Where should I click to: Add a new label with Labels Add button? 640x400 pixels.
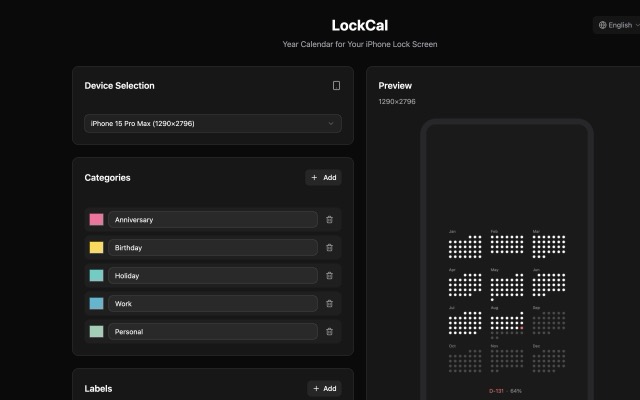(324, 389)
